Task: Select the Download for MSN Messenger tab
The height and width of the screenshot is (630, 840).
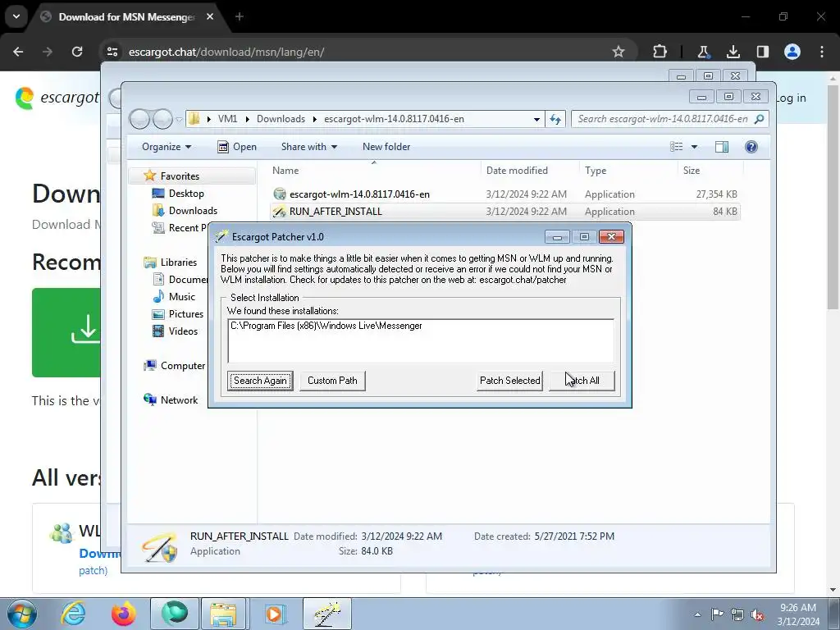Action: [x=127, y=17]
